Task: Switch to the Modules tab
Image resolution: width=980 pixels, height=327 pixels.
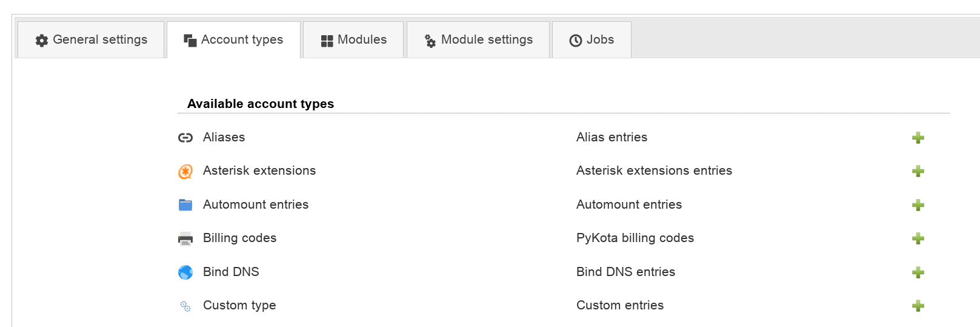Action: tap(353, 40)
